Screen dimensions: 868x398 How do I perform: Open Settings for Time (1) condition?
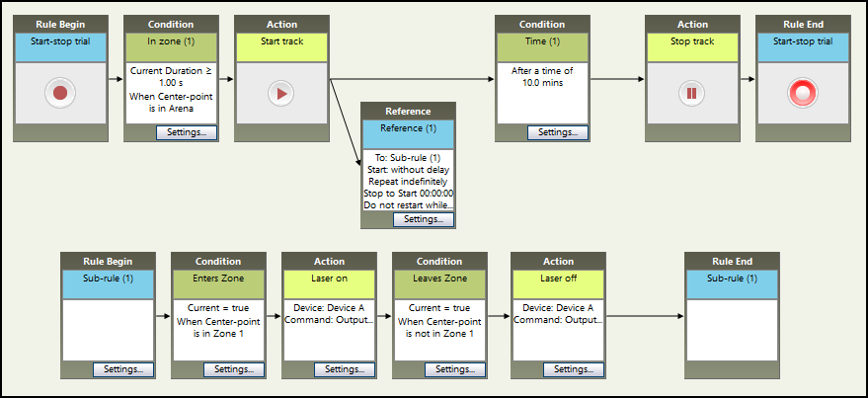pyautogui.click(x=558, y=132)
